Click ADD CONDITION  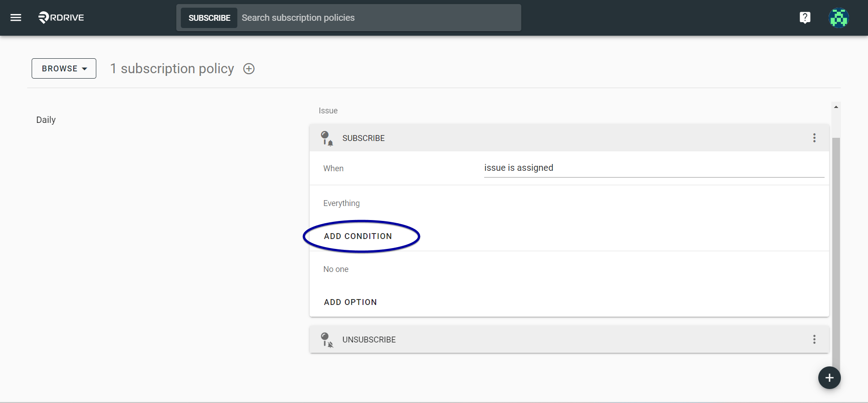[x=358, y=236]
